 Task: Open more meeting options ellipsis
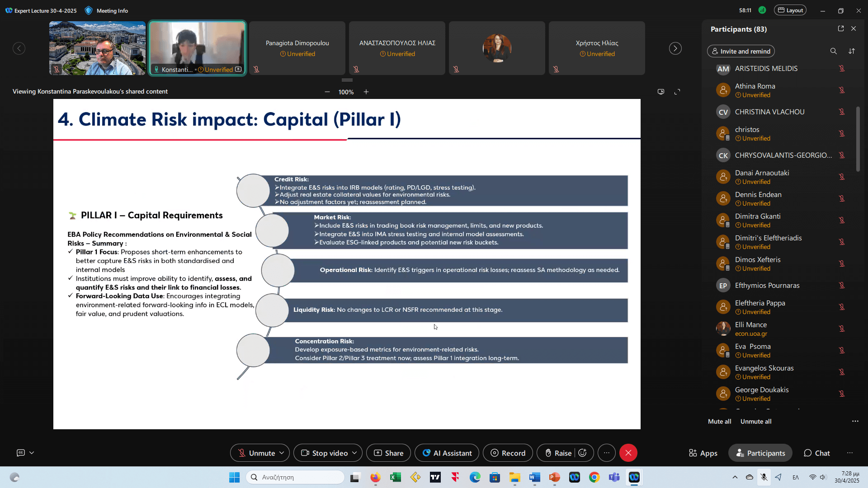coord(607,453)
